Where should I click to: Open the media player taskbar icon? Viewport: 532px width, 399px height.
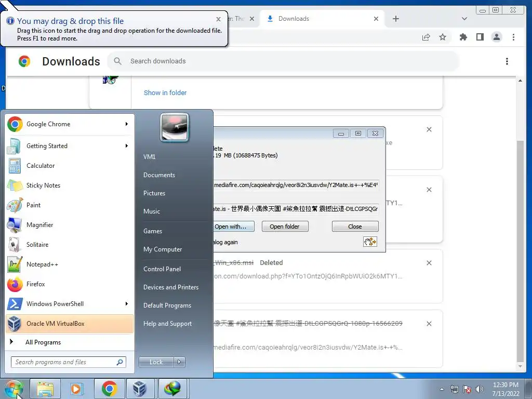76,389
